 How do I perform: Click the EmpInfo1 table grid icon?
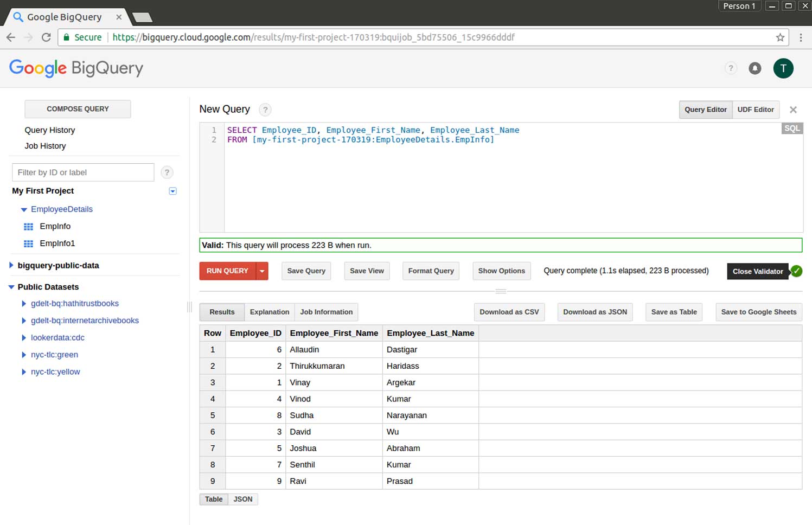pyautogui.click(x=29, y=244)
